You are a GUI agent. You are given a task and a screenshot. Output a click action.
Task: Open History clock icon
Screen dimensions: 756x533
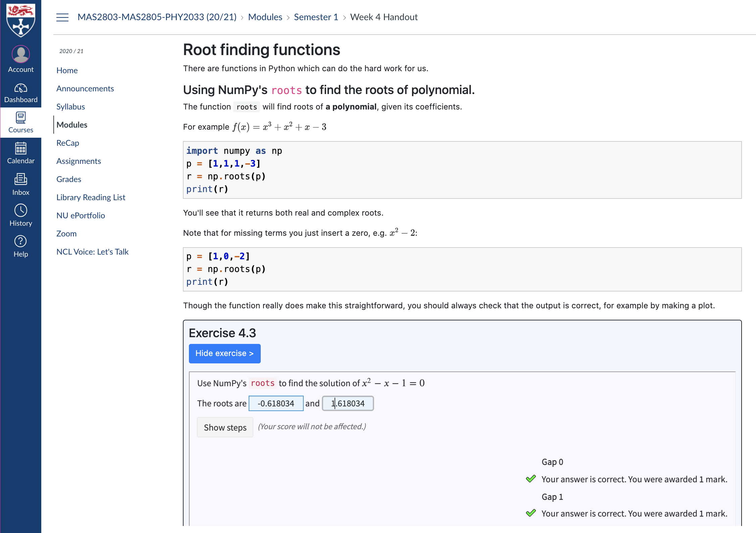point(21,211)
